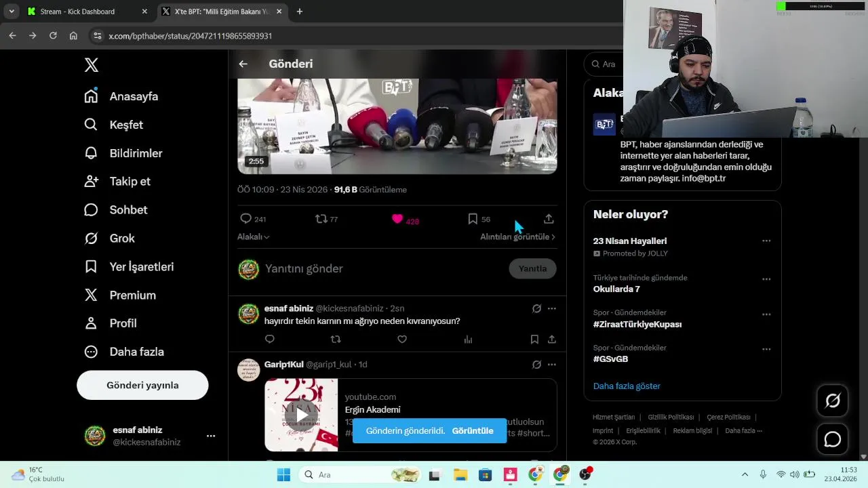
Task: Reply icon under esnaf abiniz comment
Action: click(270, 339)
